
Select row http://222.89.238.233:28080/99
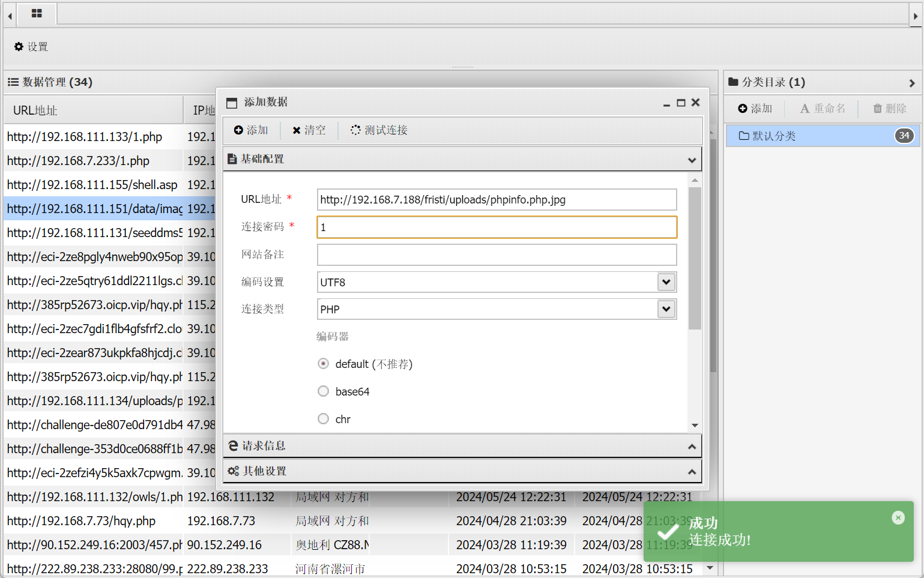click(94, 568)
